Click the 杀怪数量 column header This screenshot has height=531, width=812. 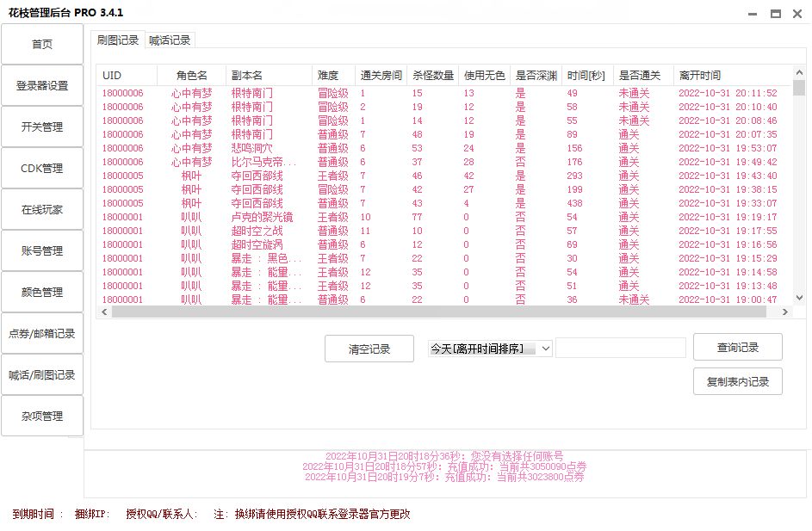click(x=433, y=76)
